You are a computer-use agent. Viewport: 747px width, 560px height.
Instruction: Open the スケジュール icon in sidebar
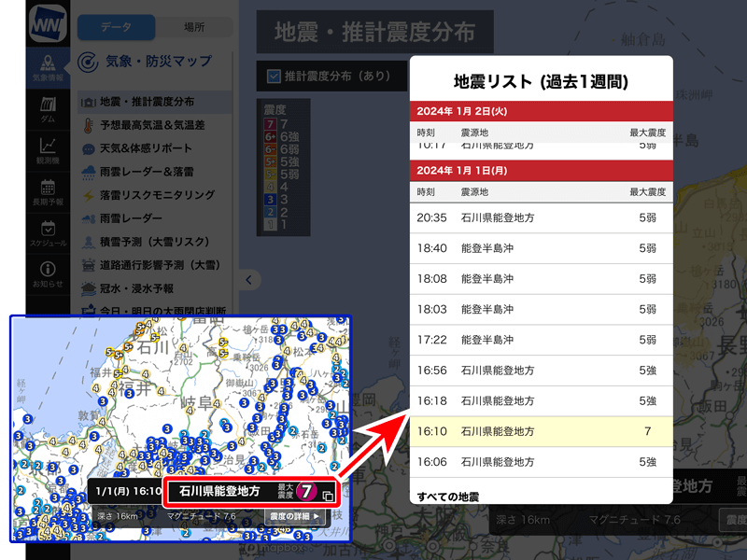pos(48,231)
